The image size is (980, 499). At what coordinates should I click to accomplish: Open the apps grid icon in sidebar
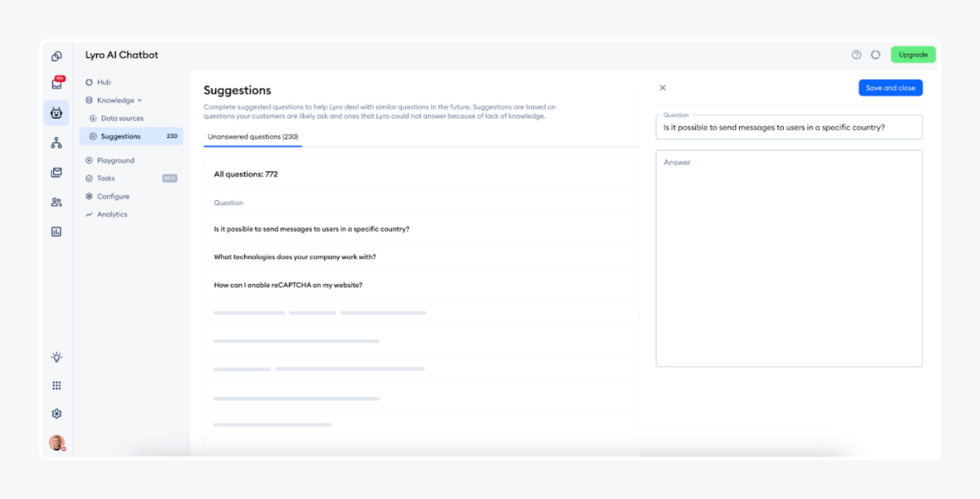56,385
